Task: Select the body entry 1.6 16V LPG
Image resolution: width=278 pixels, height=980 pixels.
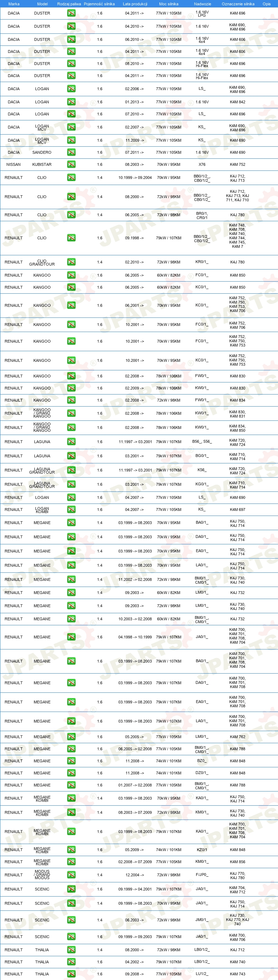Action: 202,14
